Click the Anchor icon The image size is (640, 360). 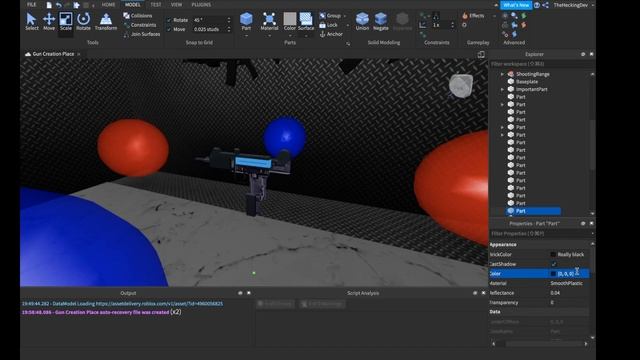[x=322, y=34]
